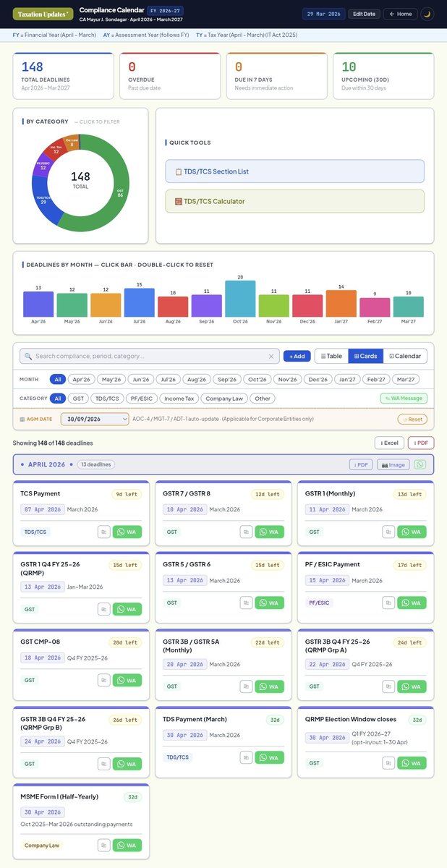Viewport: 447px width, 868px height.
Task: Switch to Table view
Action: (332, 356)
